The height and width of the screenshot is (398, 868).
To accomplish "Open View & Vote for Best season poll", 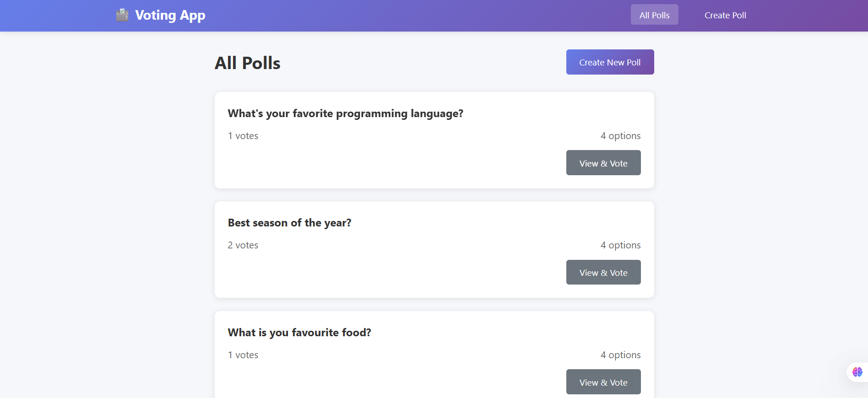I will point(603,272).
